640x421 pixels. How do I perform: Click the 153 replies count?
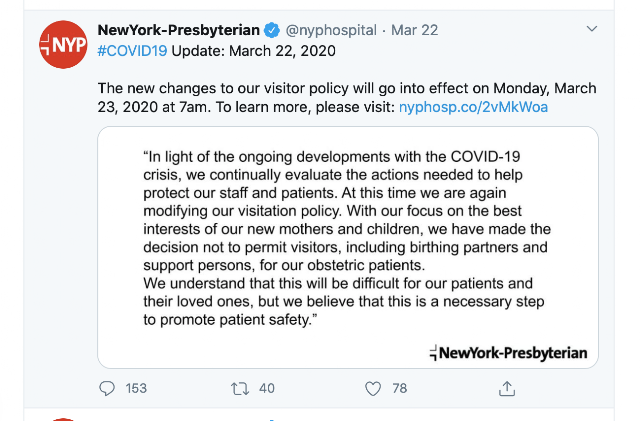pos(136,388)
